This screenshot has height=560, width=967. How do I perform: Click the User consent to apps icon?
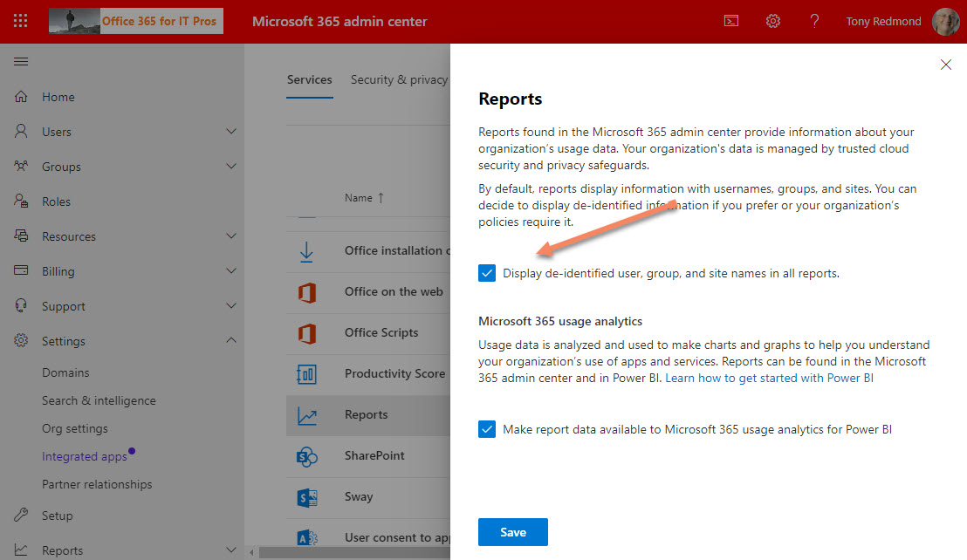306,538
